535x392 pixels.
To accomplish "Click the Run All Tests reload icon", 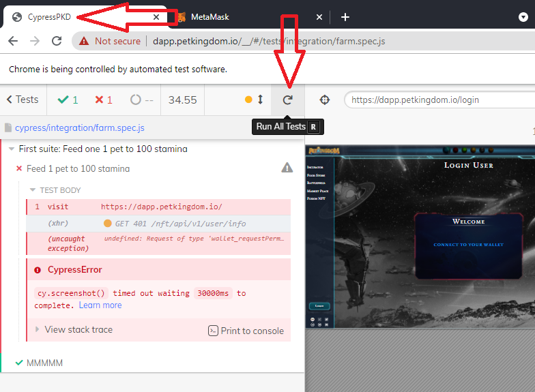I will (x=288, y=100).
